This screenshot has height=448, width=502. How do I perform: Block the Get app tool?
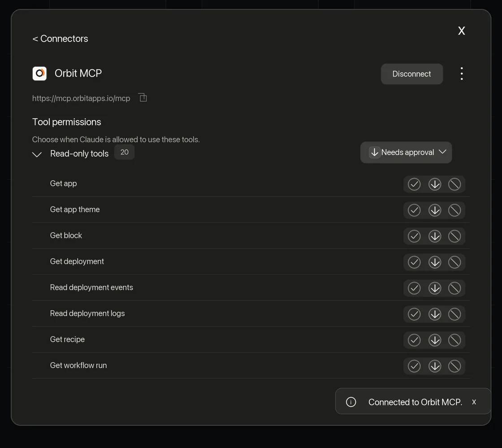[x=454, y=184]
